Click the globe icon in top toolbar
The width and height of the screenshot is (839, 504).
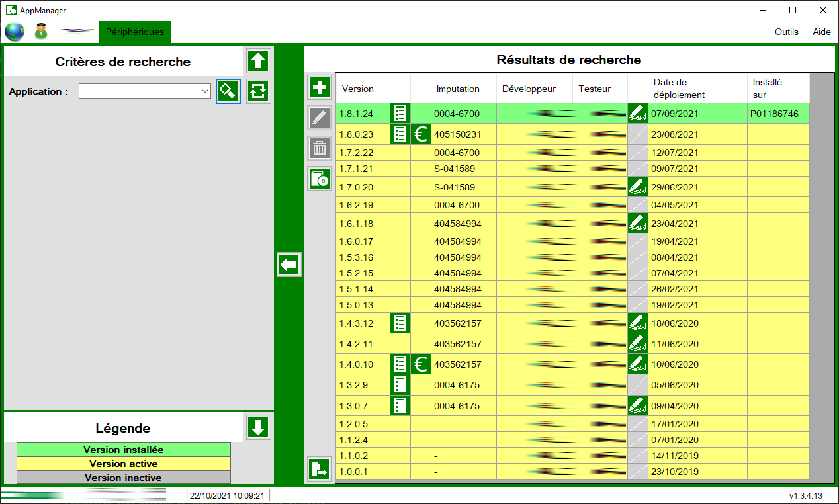(x=15, y=32)
